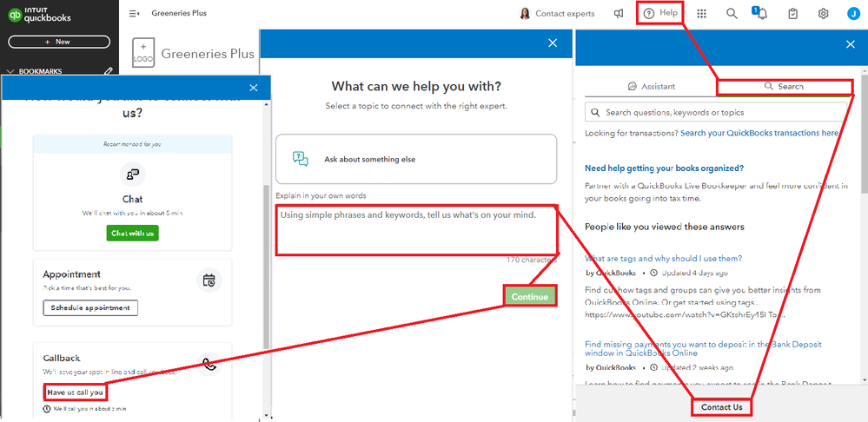The width and height of the screenshot is (868, 422).
Task: Open Search your QuickBooks transactions here link
Action: pyautogui.click(x=759, y=134)
